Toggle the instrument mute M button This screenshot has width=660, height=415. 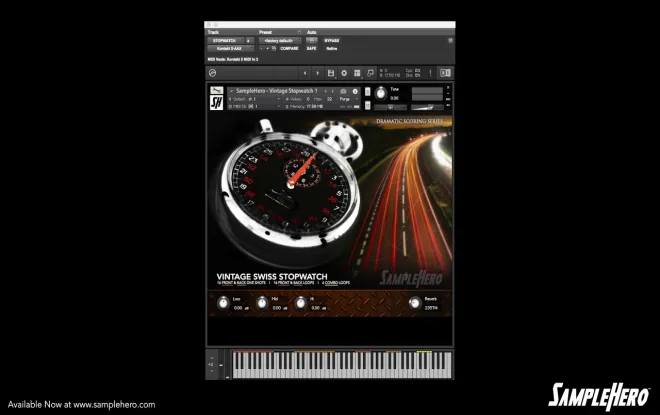[367, 105]
